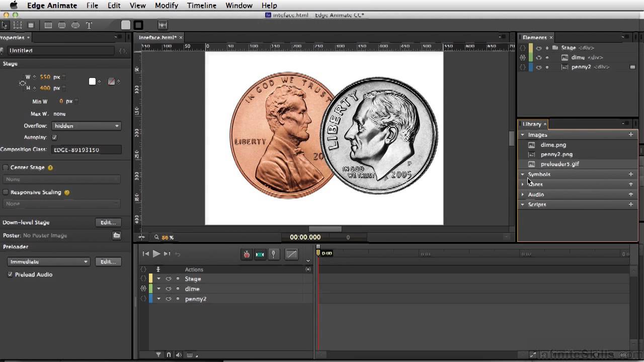Collapse the Stage layer in timeline
The image size is (644, 362).
point(158,279)
